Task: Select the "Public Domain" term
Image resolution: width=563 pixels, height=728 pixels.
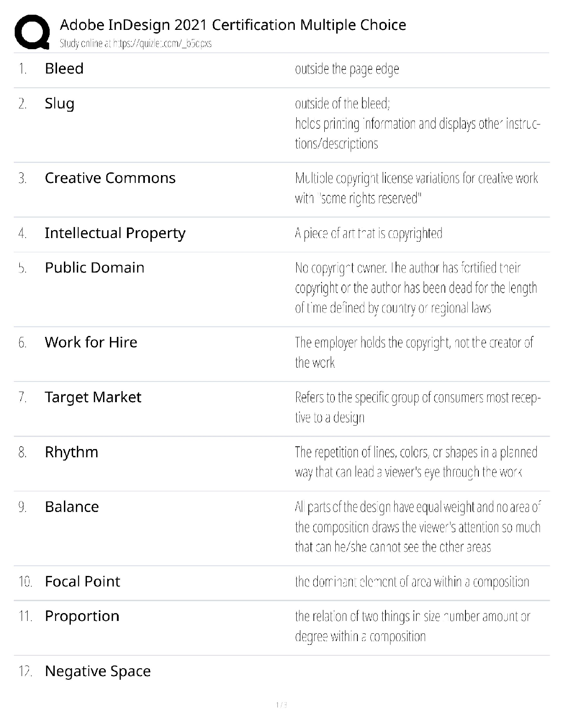Action: tap(94, 267)
